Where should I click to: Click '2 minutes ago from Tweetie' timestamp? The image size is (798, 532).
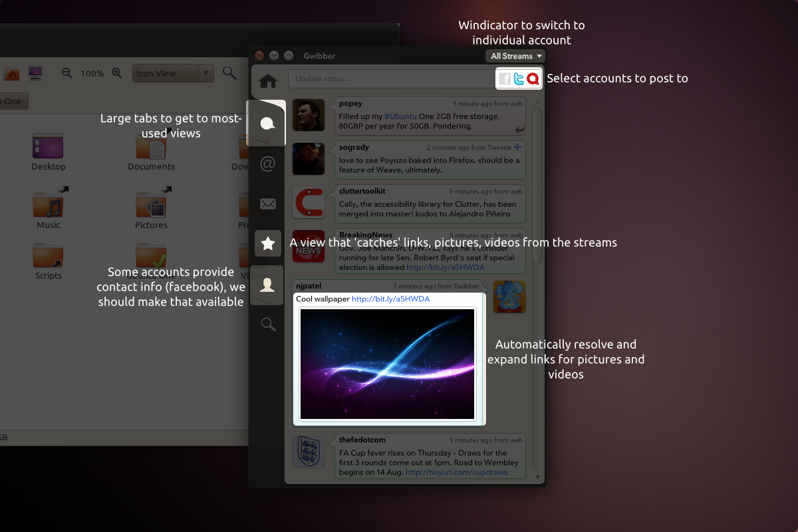(x=469, y=148)
